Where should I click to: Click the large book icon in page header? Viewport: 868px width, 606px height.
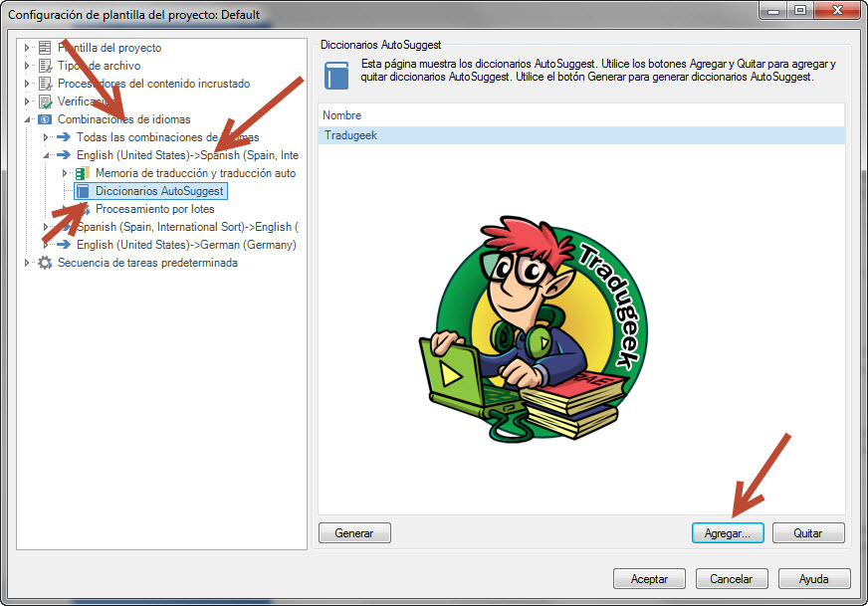click(x=337, y=77)
